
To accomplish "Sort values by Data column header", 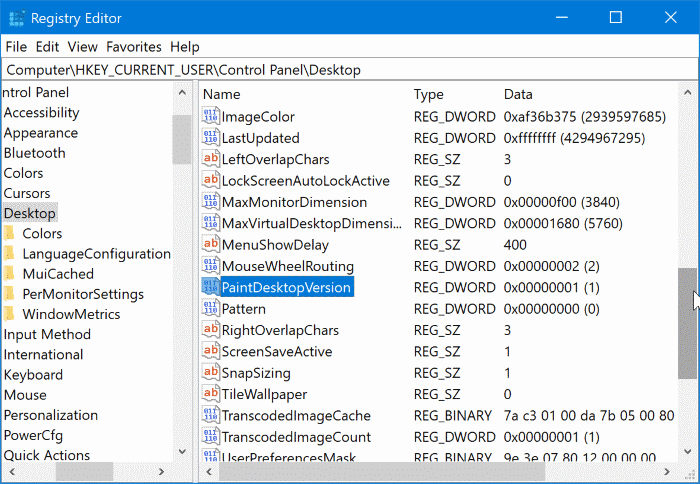I will pyautogui.click(x=518, y=94).
